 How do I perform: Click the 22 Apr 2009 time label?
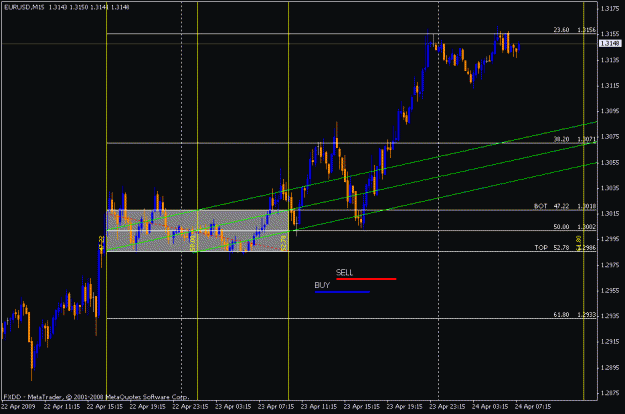[x=18, y=407]
